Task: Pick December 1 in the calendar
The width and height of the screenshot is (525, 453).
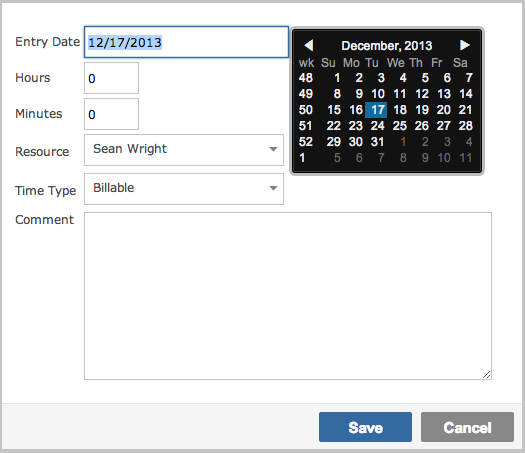Action: pyautogui.click(x=337, y=78)
